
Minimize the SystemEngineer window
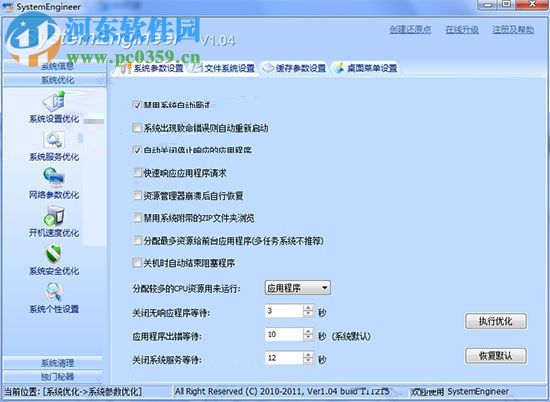tap(488, 5)
